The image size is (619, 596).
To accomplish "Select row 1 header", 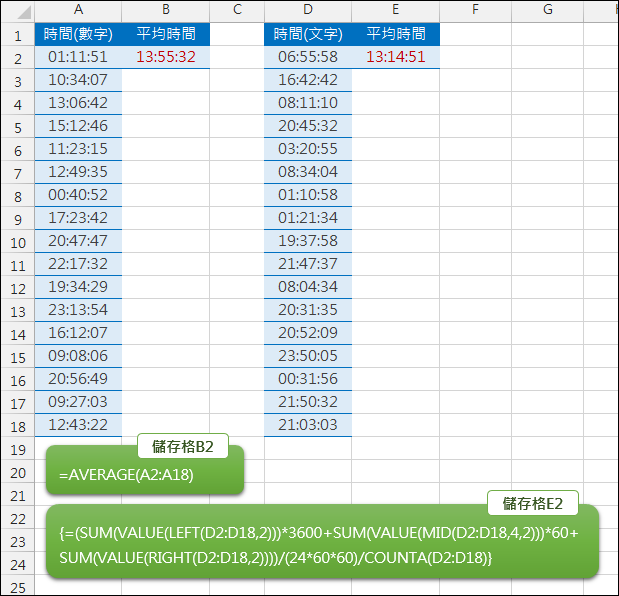I will tap(18, 35).
